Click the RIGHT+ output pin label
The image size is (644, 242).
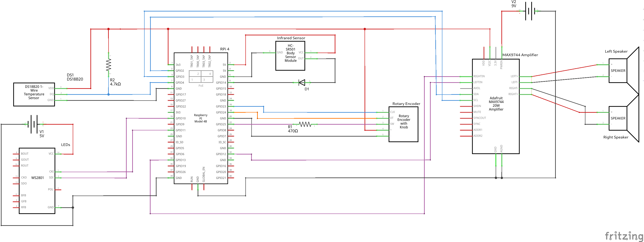coord(513,94)
